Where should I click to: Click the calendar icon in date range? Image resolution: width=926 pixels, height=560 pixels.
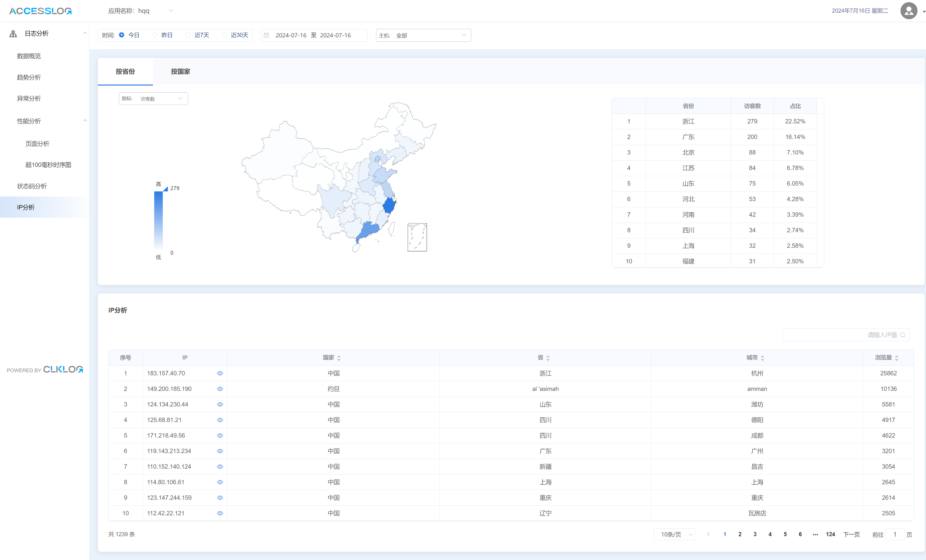click(x=266, y=35)
